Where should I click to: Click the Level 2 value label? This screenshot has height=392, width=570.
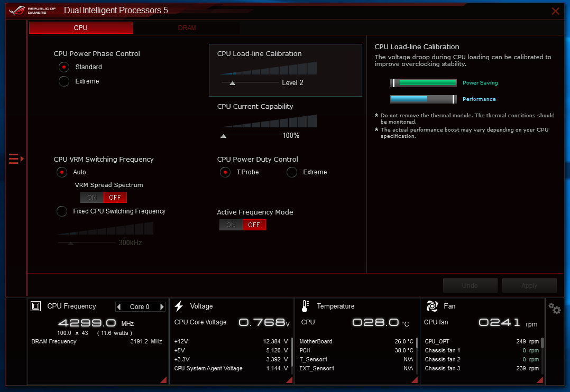click(292, 83)
